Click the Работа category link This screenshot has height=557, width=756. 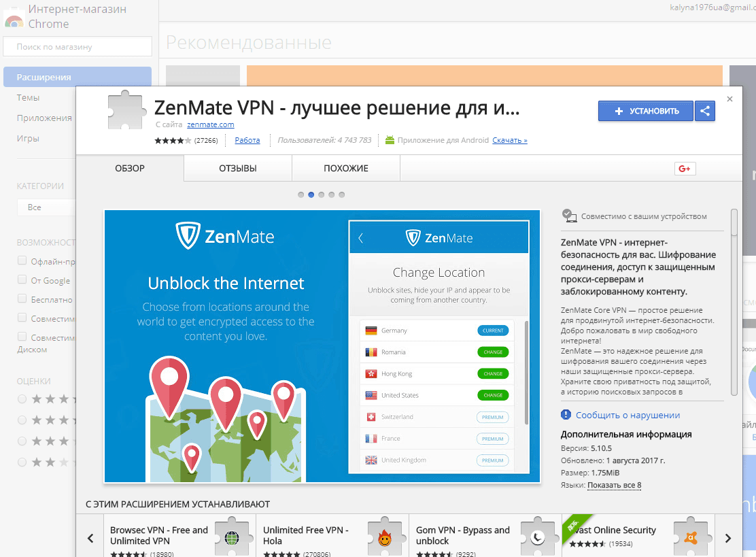click(247, 140)
